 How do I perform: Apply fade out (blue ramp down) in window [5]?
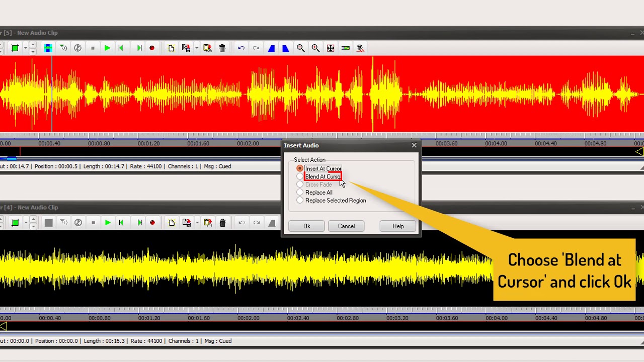click(286, 48)
